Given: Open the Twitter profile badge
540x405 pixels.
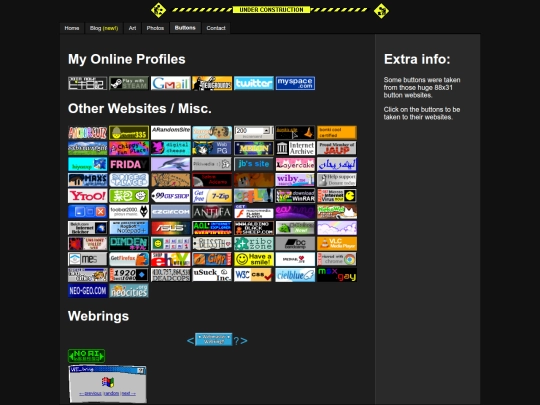Looking at the screenshot, I should click(254, 83).
